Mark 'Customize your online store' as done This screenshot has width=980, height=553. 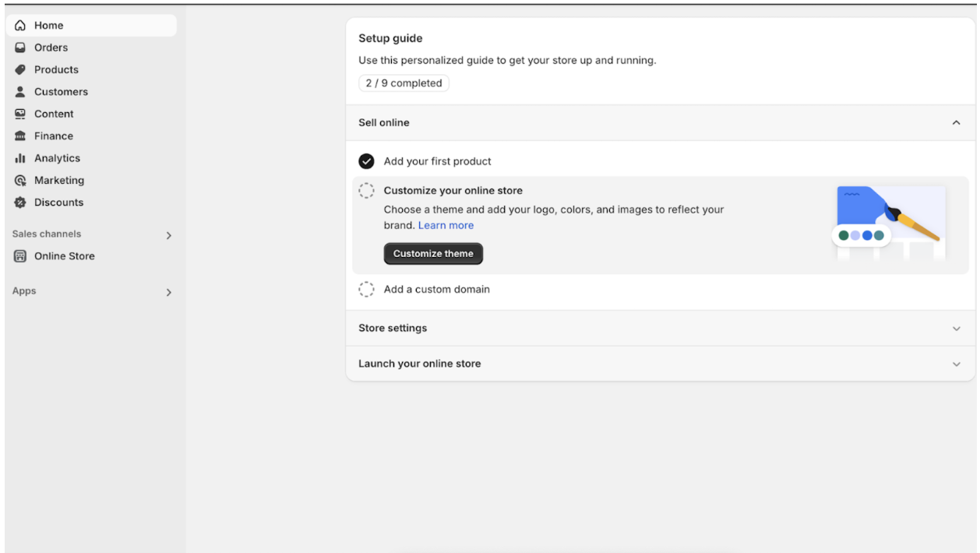point(366,191)
